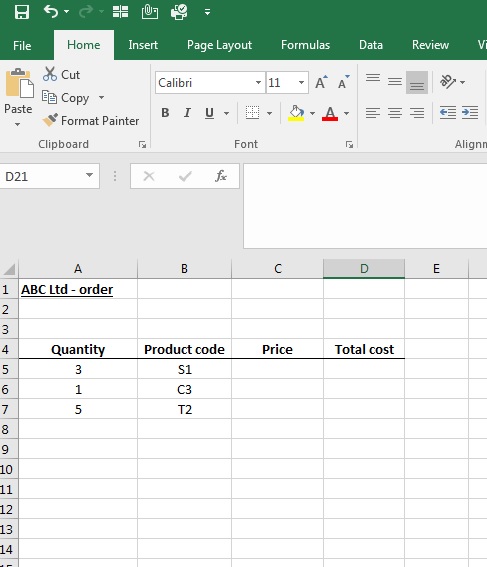
Task: Click the Save icon in quick access toolbar
Action: 22,12
